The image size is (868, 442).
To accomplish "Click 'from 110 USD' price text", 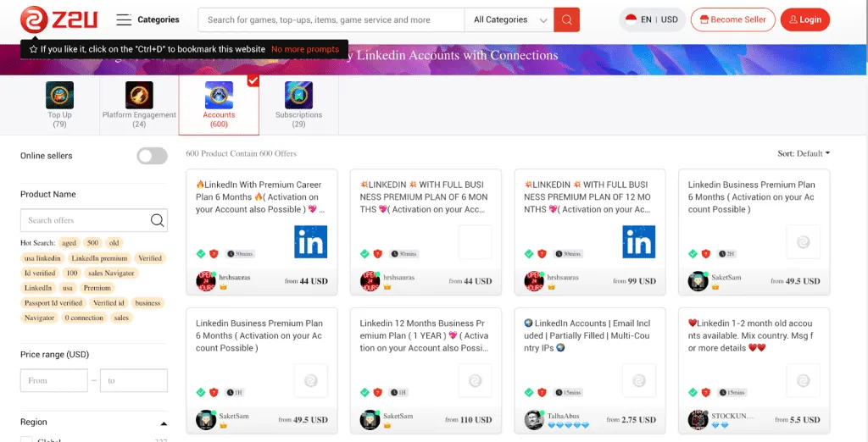I will point(468,420).
